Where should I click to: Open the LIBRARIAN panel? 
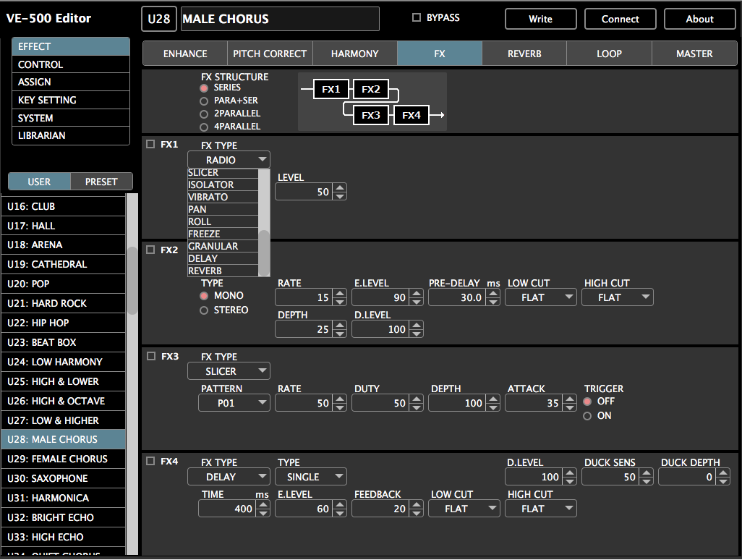70,135
